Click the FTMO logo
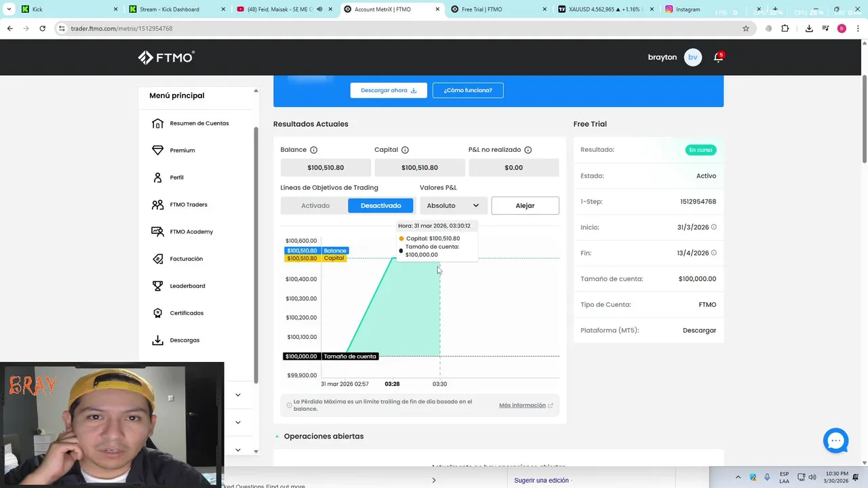The width and height of the screenshot is (868, 488). 166,58
